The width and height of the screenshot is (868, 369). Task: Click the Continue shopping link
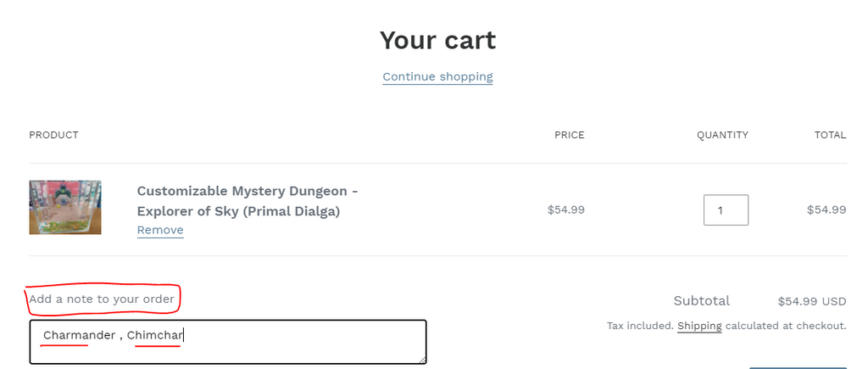437,76
